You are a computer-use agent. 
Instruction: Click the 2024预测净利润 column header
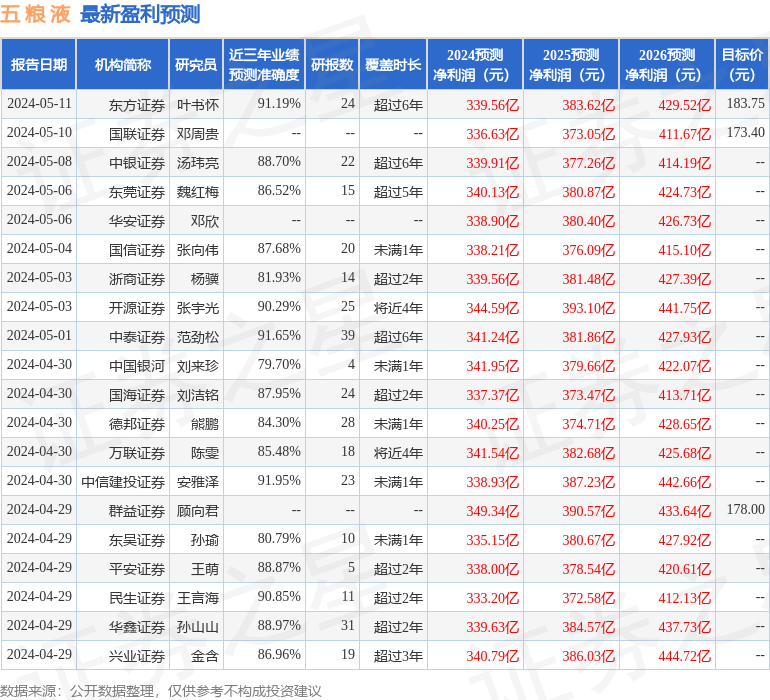[475, 64]
